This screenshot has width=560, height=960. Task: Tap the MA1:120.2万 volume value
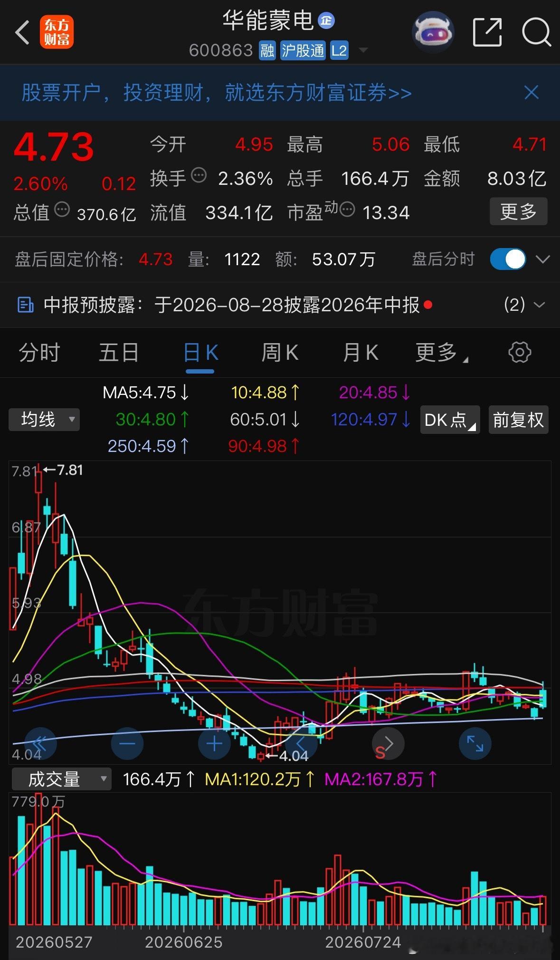click(259, 779)
